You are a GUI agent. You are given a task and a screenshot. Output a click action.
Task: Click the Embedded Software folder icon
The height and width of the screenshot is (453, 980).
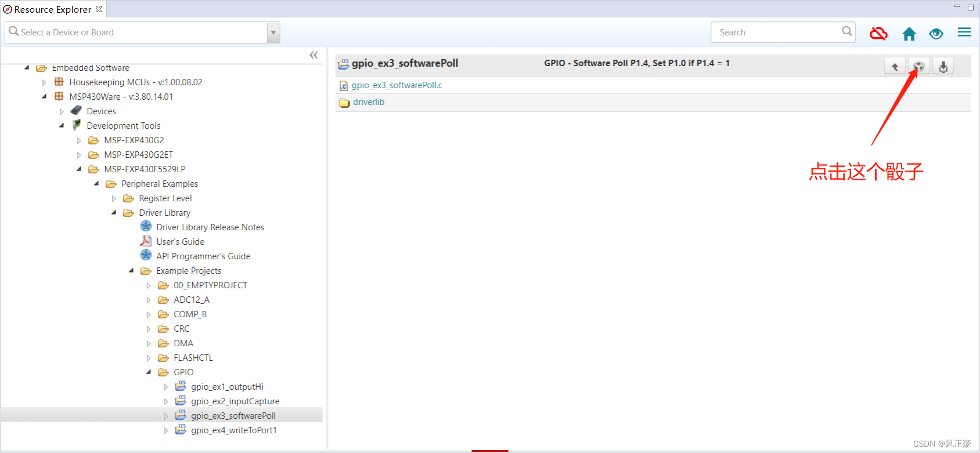coord(41,68)
